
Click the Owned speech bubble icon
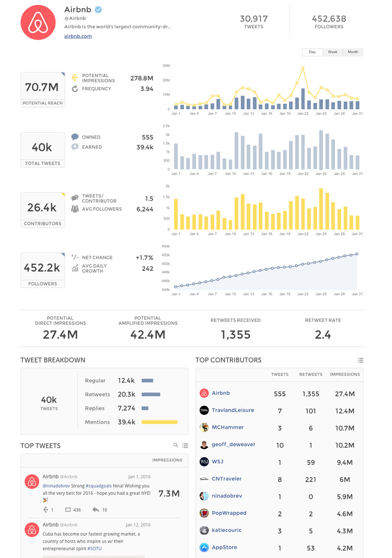pos(75,137)
